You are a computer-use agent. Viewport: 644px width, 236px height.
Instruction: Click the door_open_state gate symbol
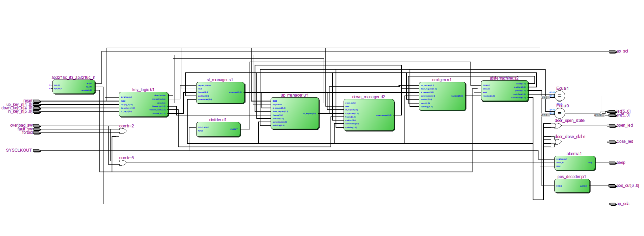click(558, 126)
